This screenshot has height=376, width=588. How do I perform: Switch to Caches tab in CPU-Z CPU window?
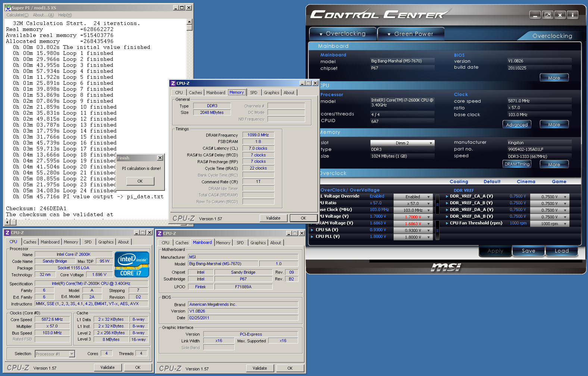[30, 242]
